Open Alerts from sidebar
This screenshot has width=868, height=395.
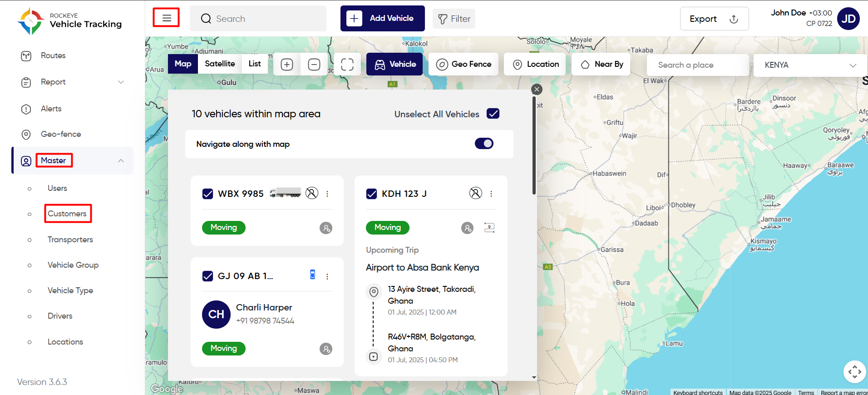pos(51,109)
